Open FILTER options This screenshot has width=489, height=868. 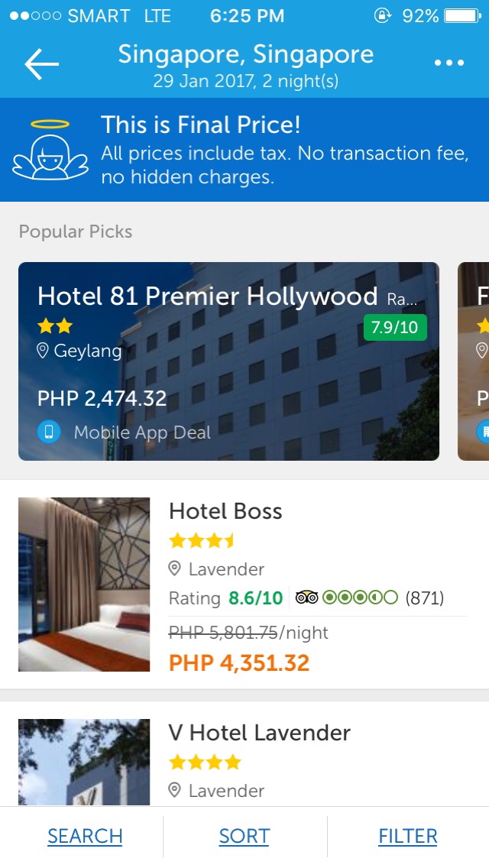[x=408, y=836]
